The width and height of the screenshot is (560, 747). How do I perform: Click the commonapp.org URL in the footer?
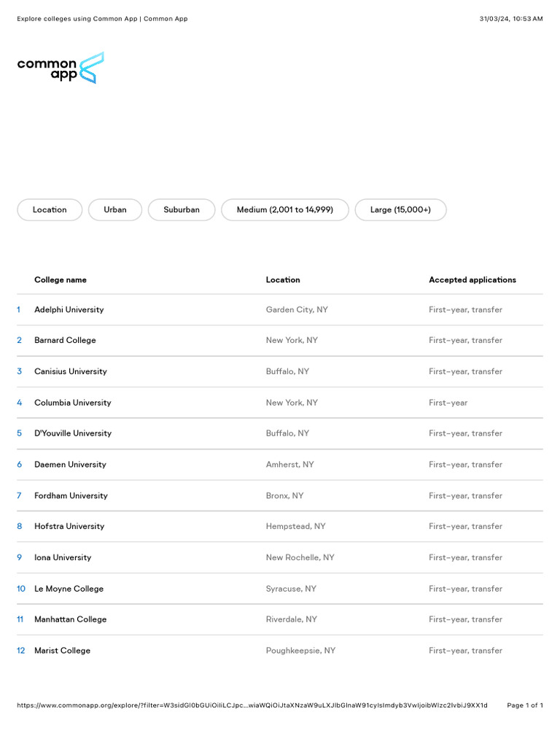(x=252, y=705)
